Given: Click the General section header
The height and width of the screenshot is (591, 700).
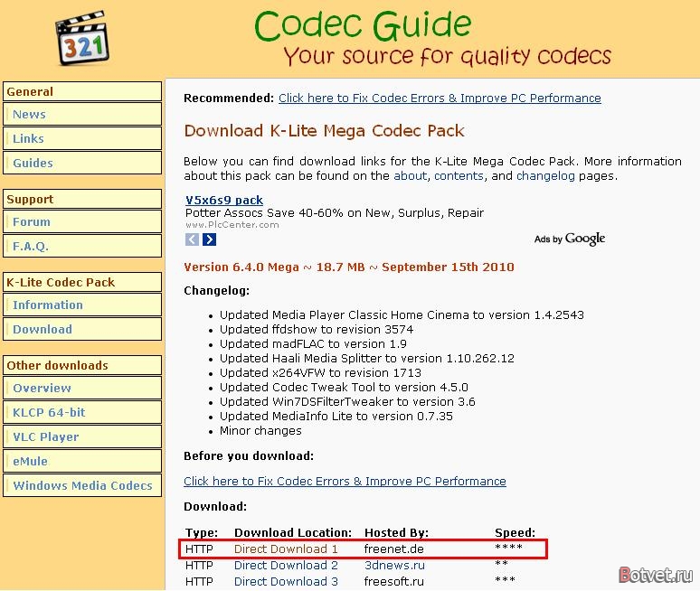Looking at the screenshot, I should 82,91.
